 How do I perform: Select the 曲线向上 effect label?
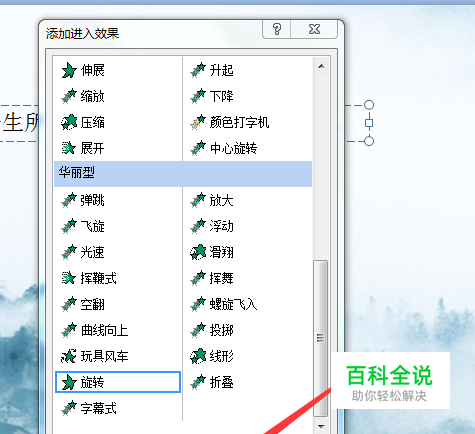coord(105,330)
